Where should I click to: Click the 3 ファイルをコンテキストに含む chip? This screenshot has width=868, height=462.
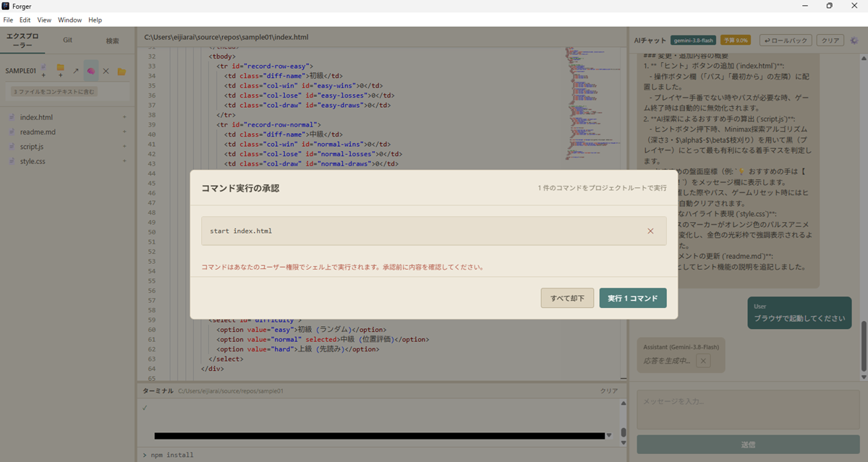click(x=54, y=92)
